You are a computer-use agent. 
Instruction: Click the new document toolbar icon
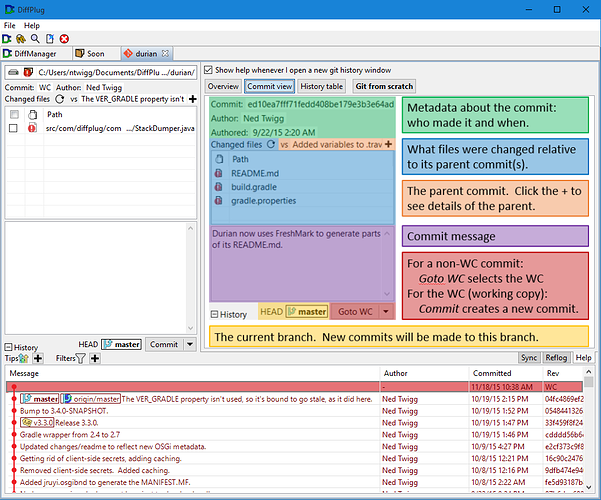(x=50, y=39)
